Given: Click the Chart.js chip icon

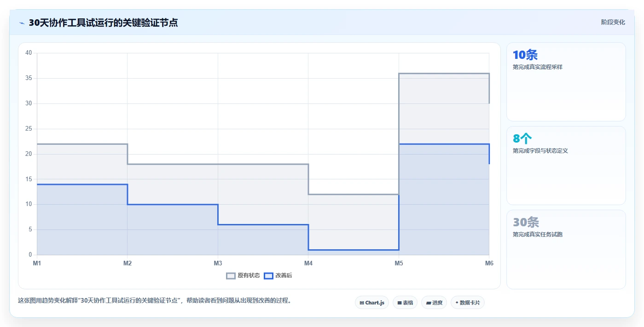Looking at the screenshot, I should coord(362,303).
